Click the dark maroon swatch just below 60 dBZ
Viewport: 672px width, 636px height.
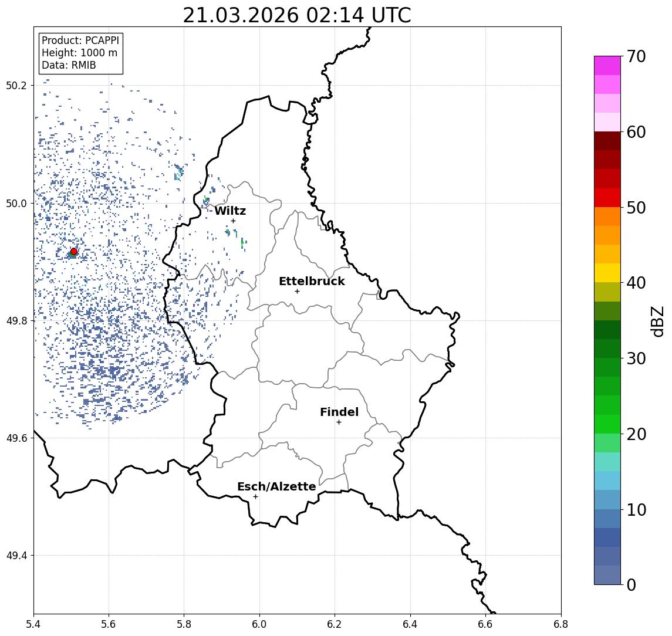pyautogui.click(x=607, y=141)
